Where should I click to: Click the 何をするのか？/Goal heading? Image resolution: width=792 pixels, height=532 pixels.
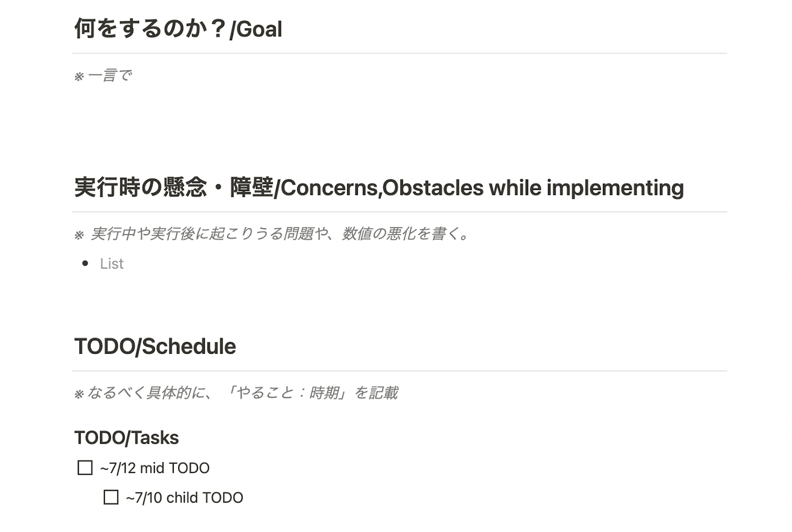tap(178, 29)
